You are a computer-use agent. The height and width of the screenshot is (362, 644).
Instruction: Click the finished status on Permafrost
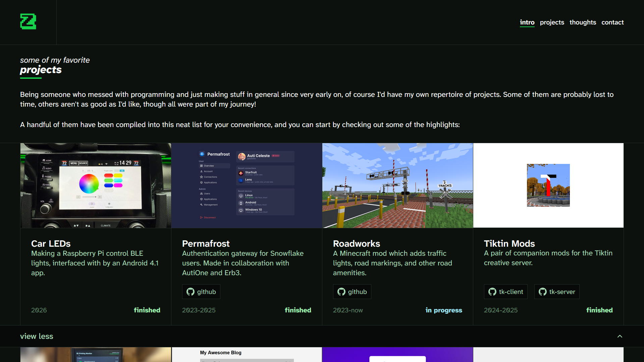pos(298,310)
